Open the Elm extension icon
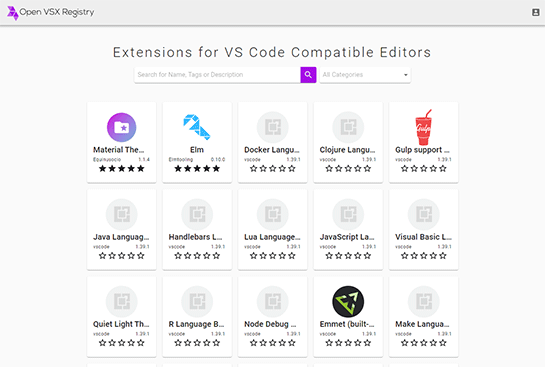Viewport: 545px width, 367px height. [x=197, y=127]
